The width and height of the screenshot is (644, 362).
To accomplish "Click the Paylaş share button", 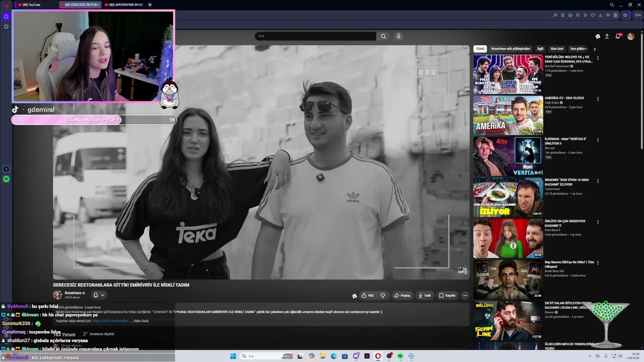I will pos(402,296).
